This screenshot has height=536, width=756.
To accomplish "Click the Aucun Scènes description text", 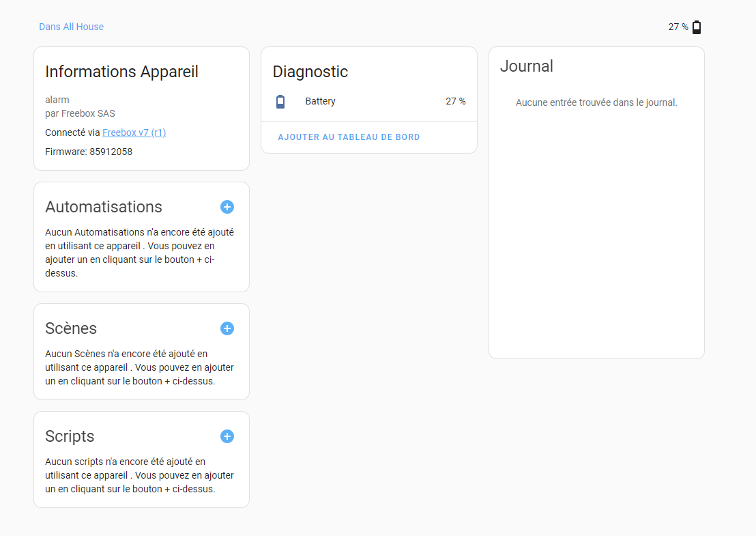I will pos(140,367).
